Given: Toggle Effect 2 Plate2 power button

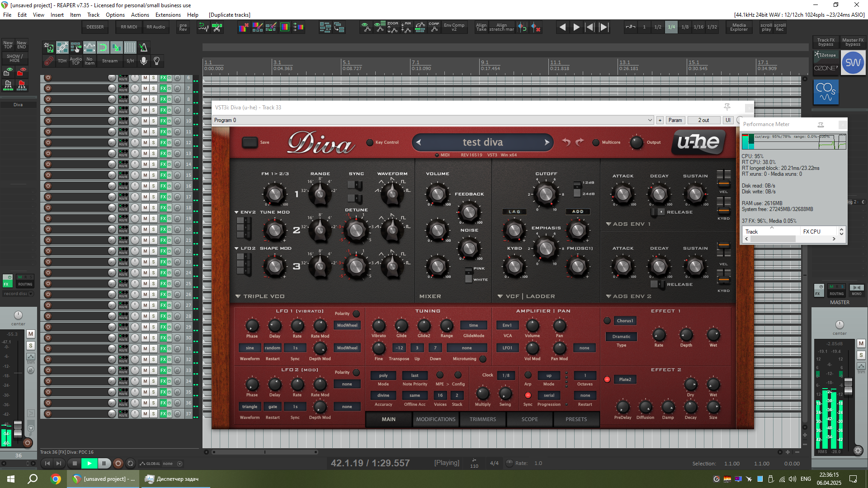Looking at the screenshot, I should pyautogui.click(x=607, y=380).
